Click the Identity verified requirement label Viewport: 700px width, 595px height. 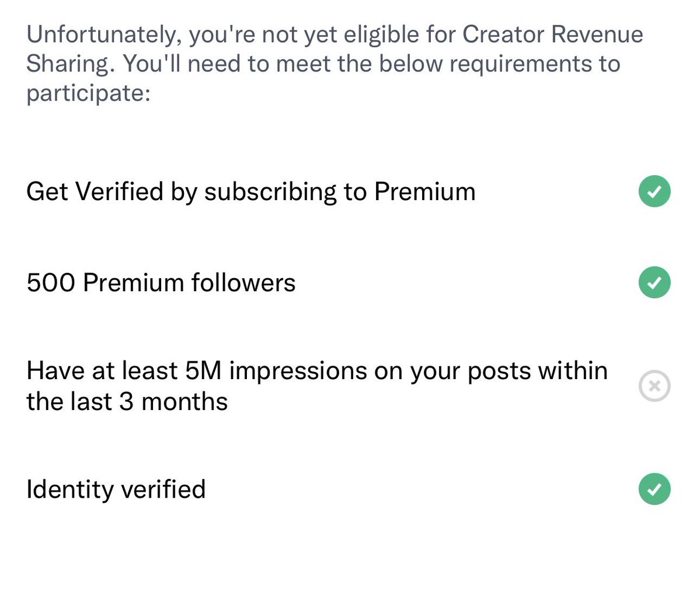pyautogui.click(x=116, y=489)
